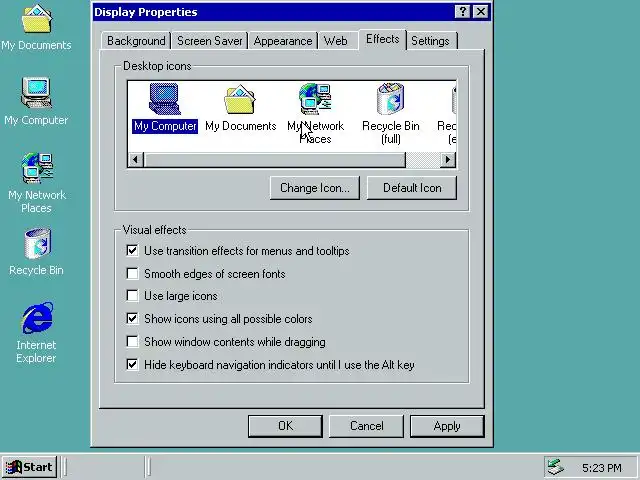
Task: Click My Network Places icon on the desktop
Action: (37, 183)
